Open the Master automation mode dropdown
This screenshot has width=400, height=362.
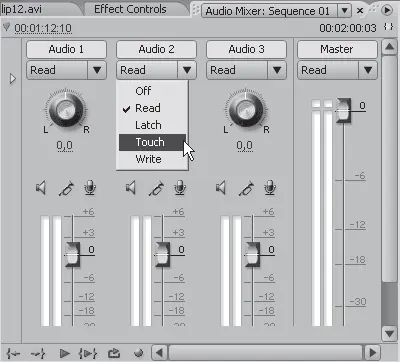(368, 70)
